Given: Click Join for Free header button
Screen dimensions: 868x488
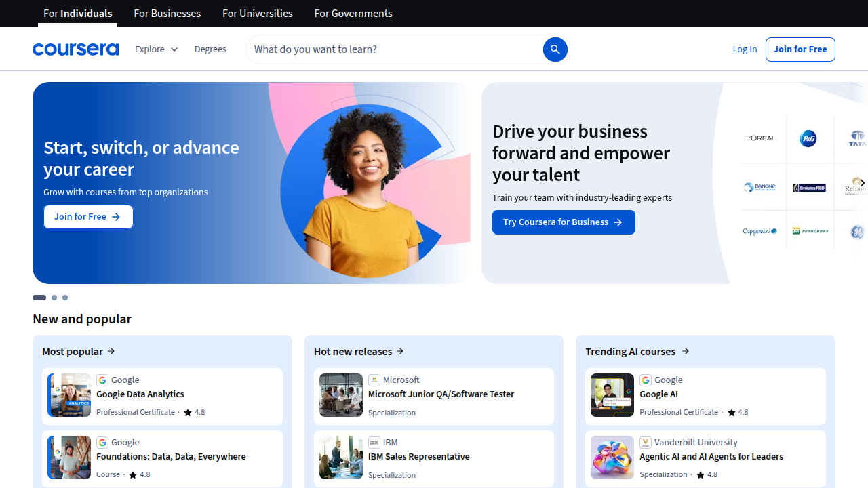Looking at the screenshot, I should pos(800,49).
